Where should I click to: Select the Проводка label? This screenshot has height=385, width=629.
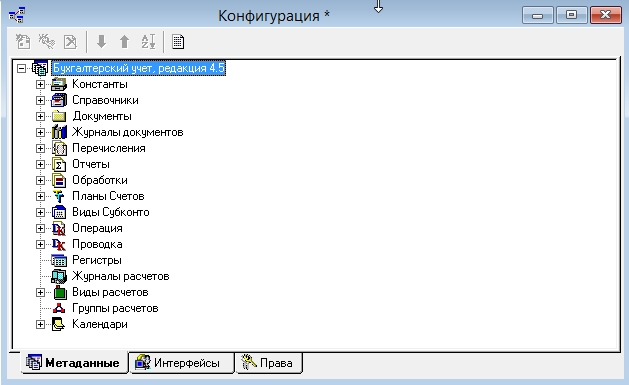[x=97, y=244]
